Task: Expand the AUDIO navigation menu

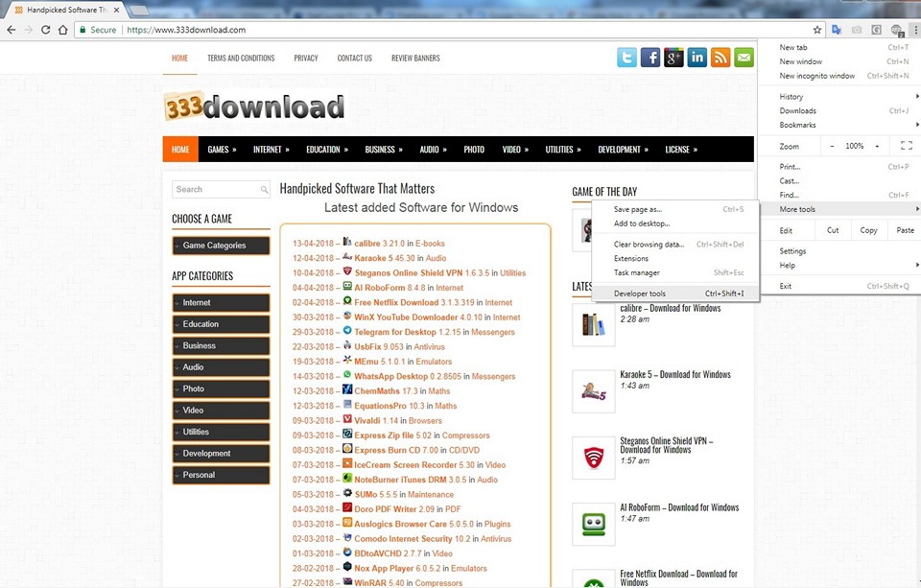Action: point(433,150)
